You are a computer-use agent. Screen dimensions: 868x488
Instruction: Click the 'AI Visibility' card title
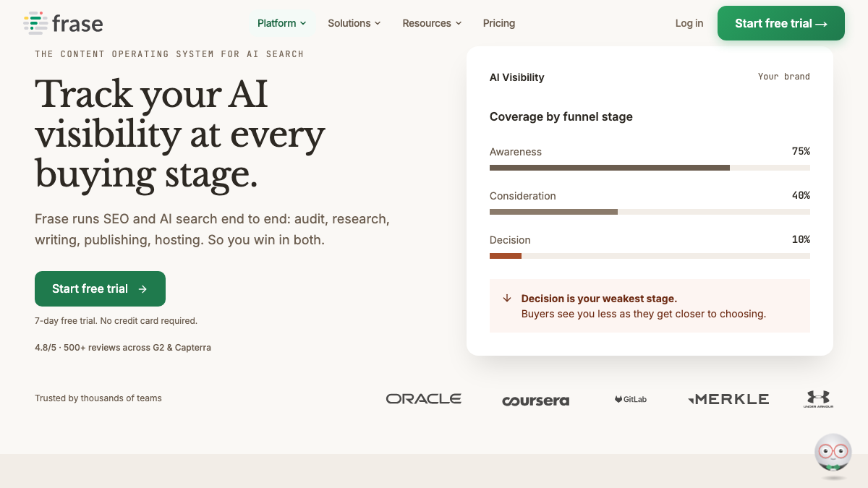(x=516, y=77)
